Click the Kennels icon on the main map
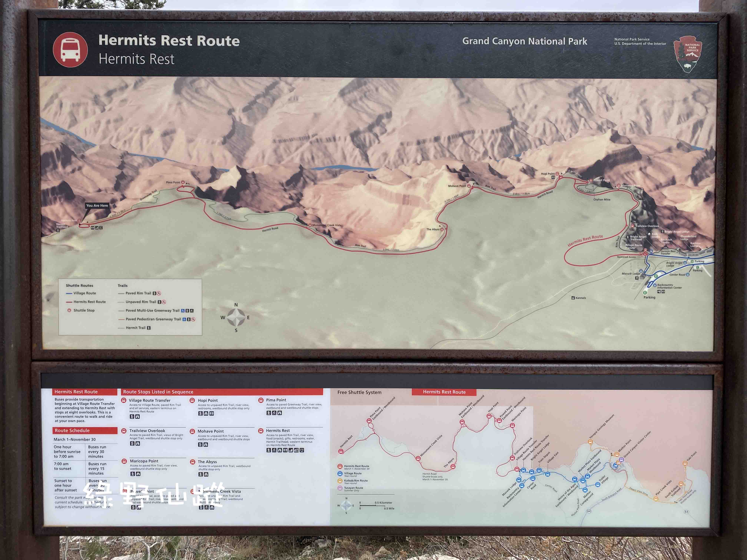Image resolution: width=747 pixels, height=560 pixels. click(x=573, y=298)
